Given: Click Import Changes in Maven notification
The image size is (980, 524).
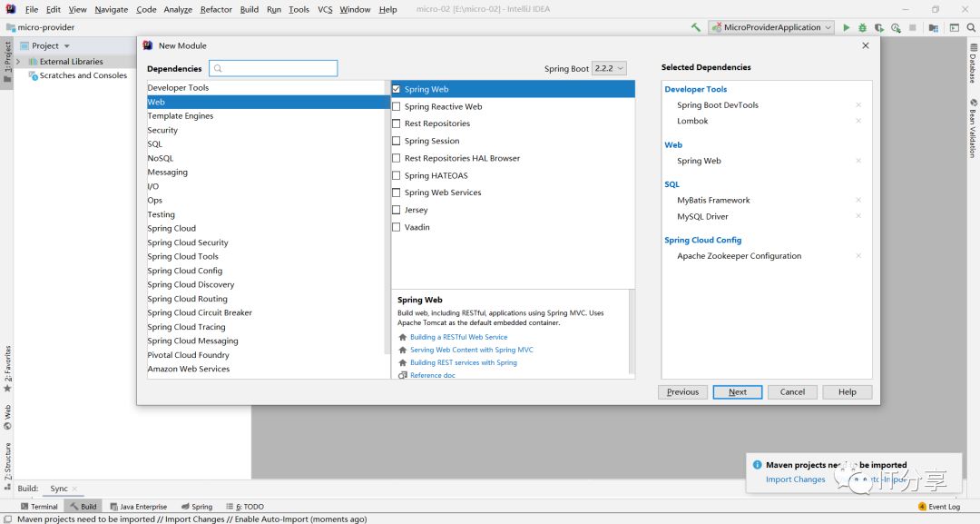Looking at the screenshot, I should click(796, 480).
